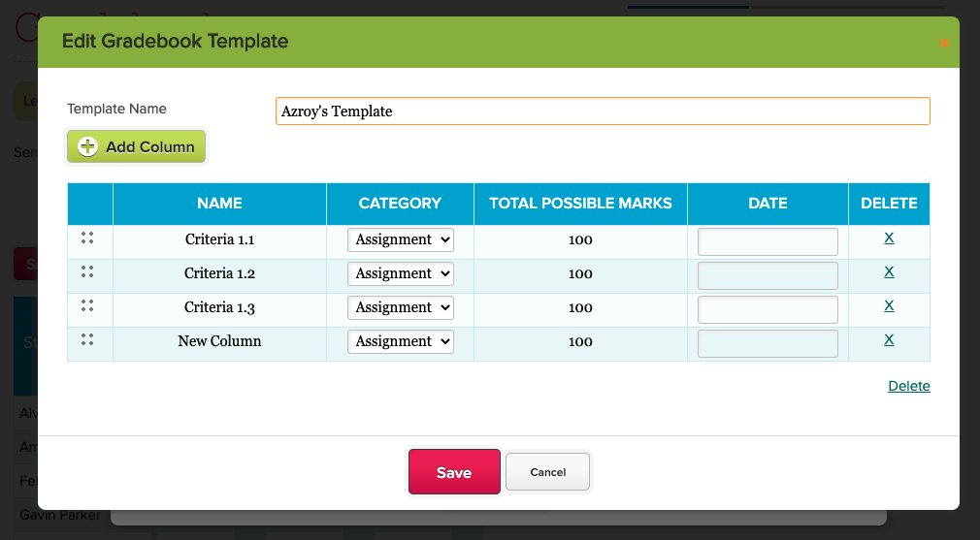The image size is (980, 540).
Task: Click the Template Name label
Action: coord(116,109)
